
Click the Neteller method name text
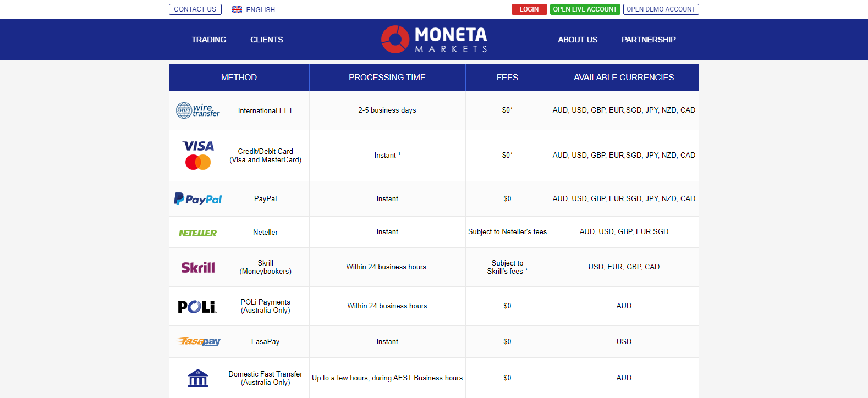(266, 233)
